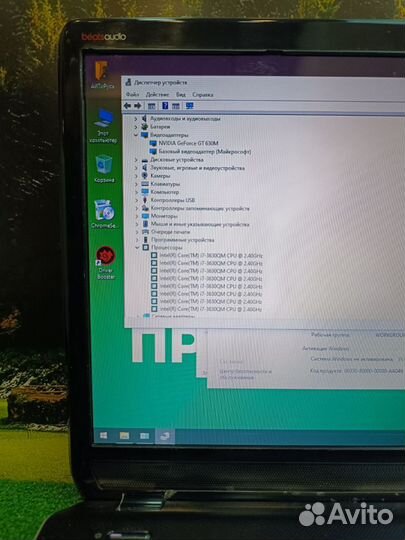Click Центр безопасности и обслуживания link in System window
This screenshot has width=405, height=540.
coord(245,375)
